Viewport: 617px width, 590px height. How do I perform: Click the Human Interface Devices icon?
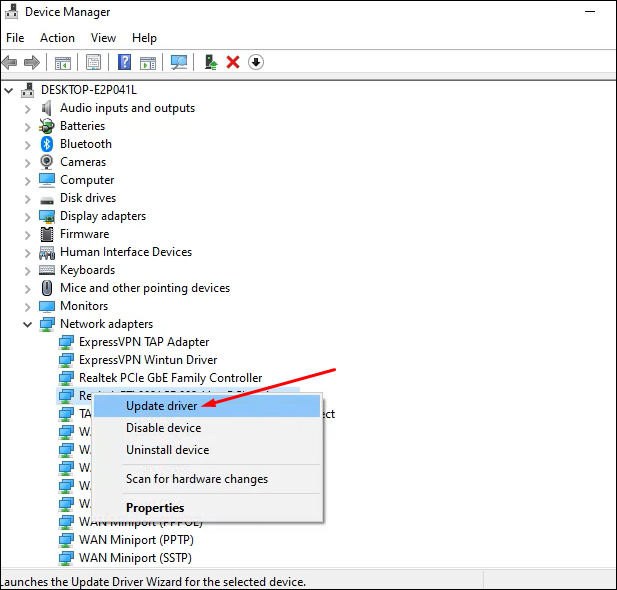pos(47,252)
